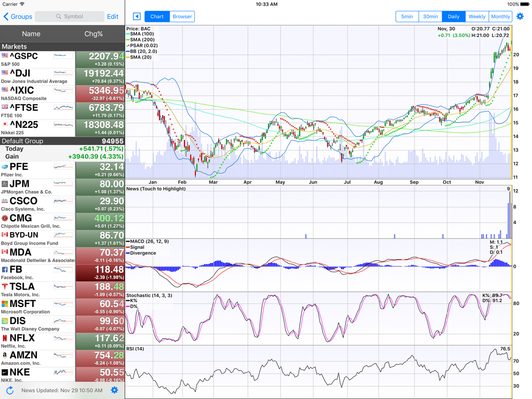Tap the Canadian flag beside BYD-UN

click(6, 235)
